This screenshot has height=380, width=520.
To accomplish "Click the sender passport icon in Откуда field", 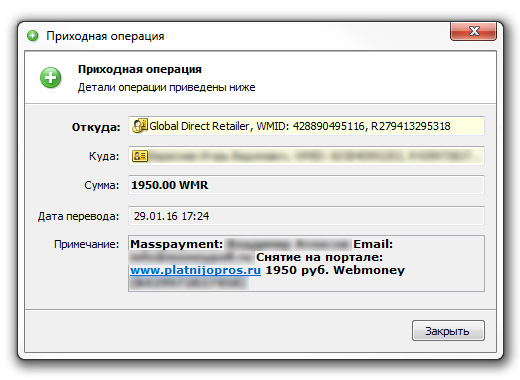I will coord(139,126).
